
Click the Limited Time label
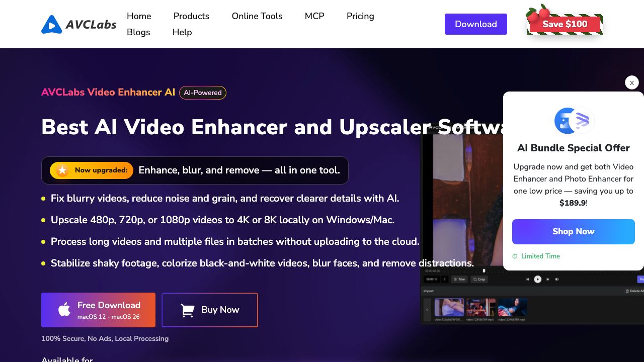point(540,256)
